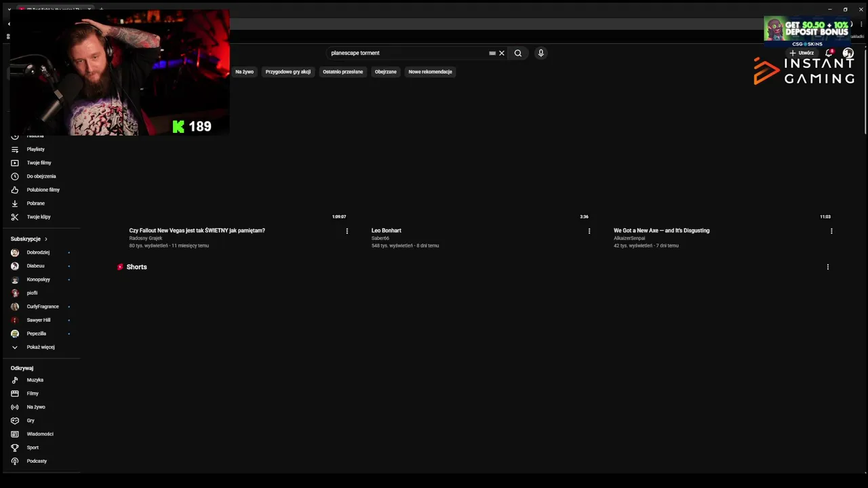Image resolution: width=868 pixels, height=488 pixels.
Task: Open Sport category
Action: click(x=41, y=448)
